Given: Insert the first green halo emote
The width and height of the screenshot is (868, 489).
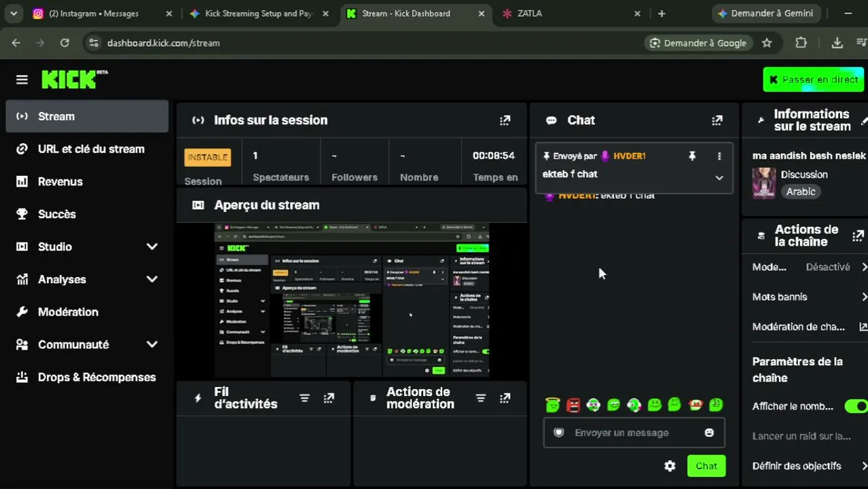Looking at the screenshot, I should 552,405.
